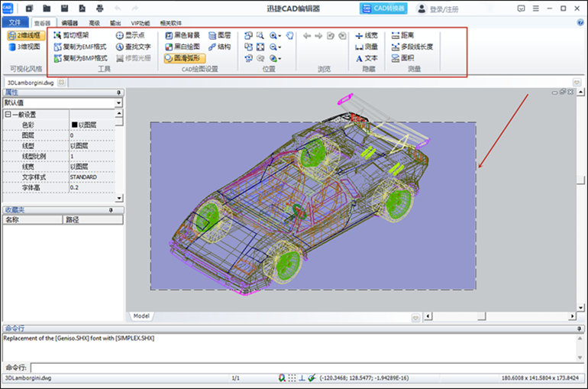The image size is (588, 389).
Task: Click the CAD转换器 converter button
Action: (x=383, y=8)
